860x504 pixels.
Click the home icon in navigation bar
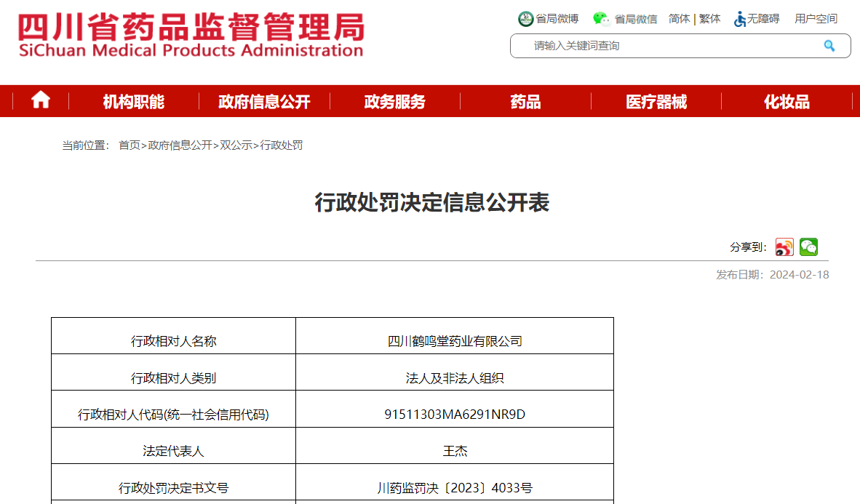41,100
